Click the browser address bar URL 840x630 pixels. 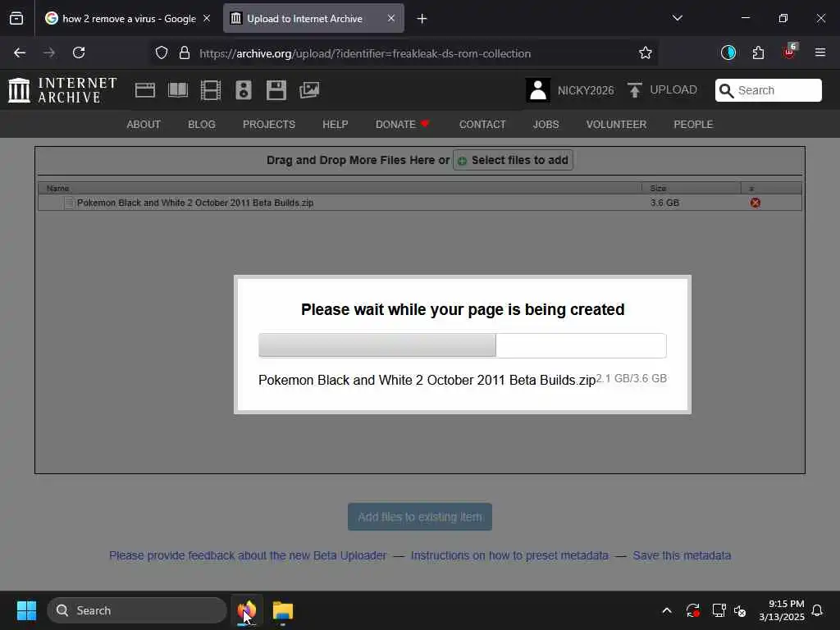pos(365,53)
